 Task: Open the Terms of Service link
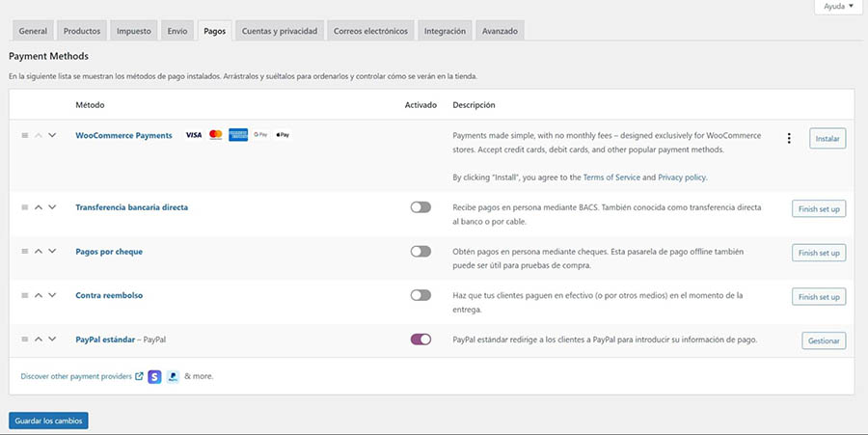point(611,177)
